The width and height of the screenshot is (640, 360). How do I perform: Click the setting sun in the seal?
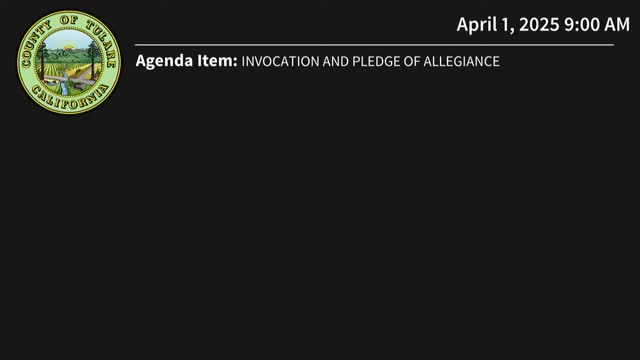[69, 47]
